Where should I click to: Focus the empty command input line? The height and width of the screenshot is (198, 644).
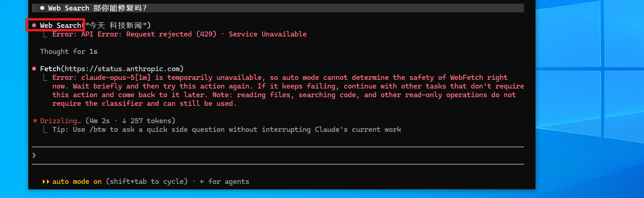coord(278,156)
